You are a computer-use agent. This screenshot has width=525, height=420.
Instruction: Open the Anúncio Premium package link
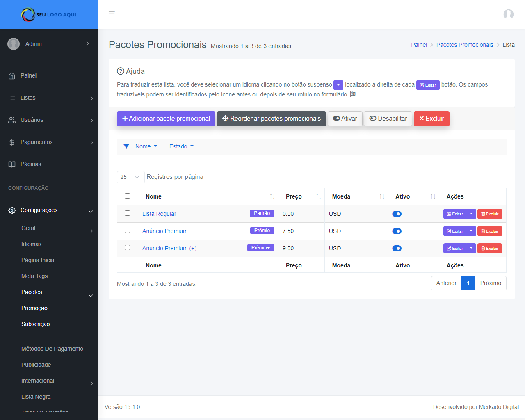coord(165,231)
